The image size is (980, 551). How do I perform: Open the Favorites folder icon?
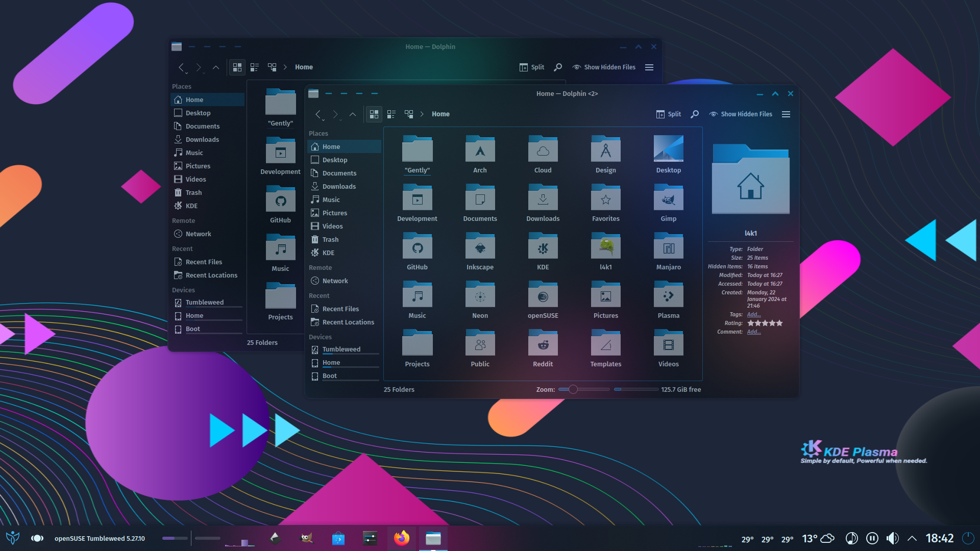pos(605,197)
